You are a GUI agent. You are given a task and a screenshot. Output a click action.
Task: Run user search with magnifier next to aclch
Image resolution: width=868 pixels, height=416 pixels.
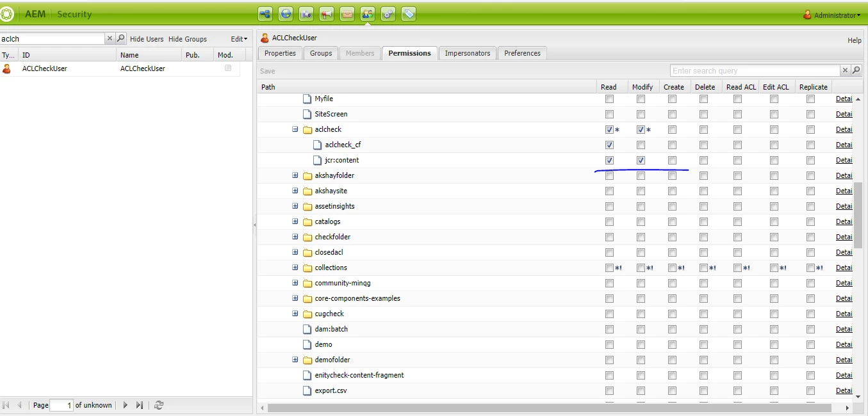click(x=120, y=38)
